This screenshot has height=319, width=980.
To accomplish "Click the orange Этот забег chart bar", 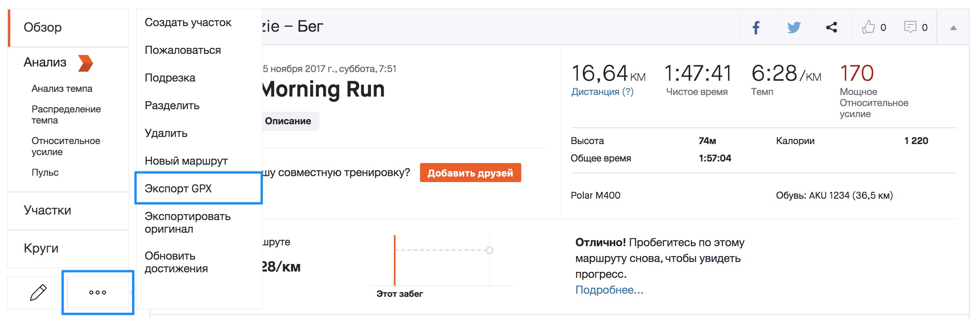I will [x=395, y=260].
